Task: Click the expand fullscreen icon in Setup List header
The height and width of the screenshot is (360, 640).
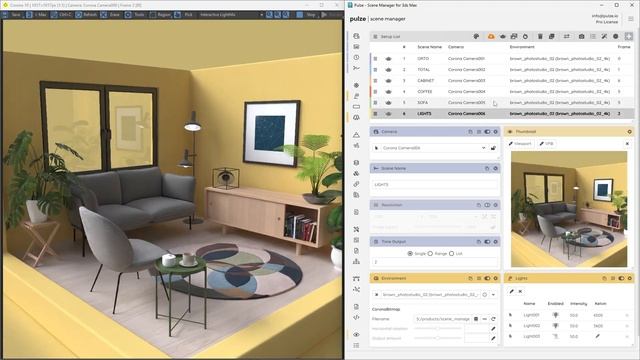Action: (629, 36)
